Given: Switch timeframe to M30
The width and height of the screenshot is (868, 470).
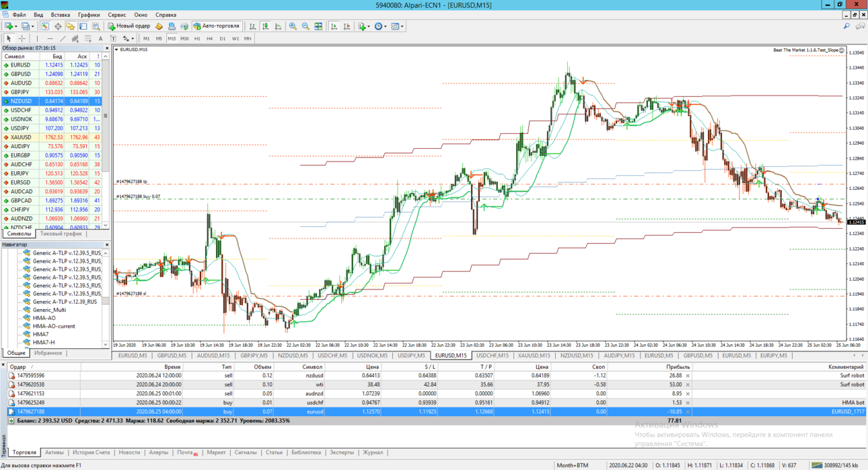Looking at the screenshot, I should coord(184,38).
